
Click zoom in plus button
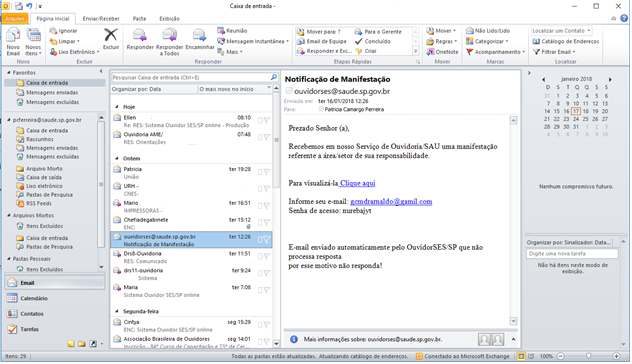click(x=616, y=356)
